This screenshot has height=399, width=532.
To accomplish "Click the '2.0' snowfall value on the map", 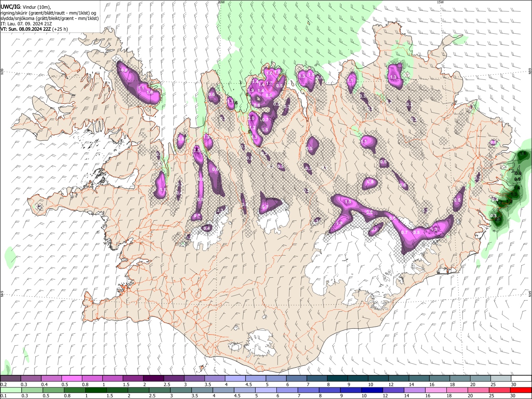I will point(251,118).
